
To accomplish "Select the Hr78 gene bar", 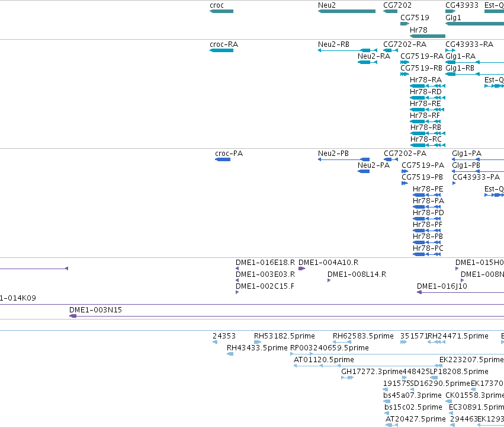I will 428,36.
